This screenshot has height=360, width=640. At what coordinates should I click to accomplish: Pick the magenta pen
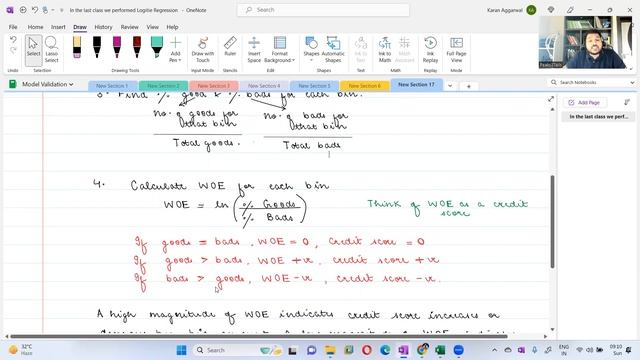coord(117,47)
